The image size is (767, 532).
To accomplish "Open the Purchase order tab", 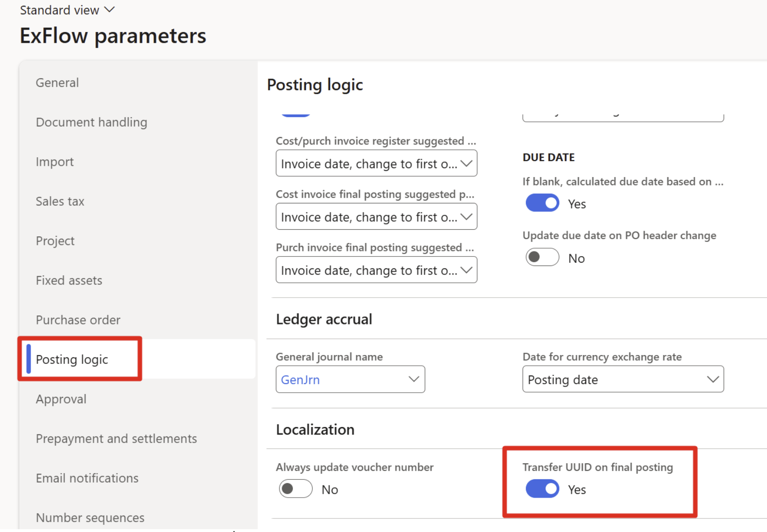I will [78, 320].
